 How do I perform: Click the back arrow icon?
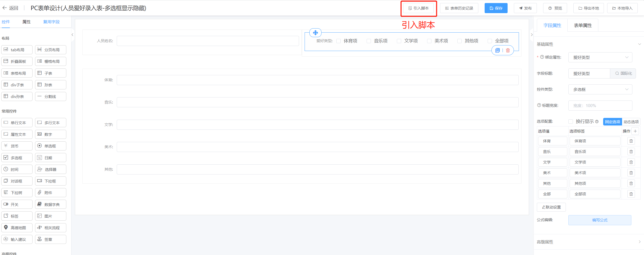[x=4, y=8]
